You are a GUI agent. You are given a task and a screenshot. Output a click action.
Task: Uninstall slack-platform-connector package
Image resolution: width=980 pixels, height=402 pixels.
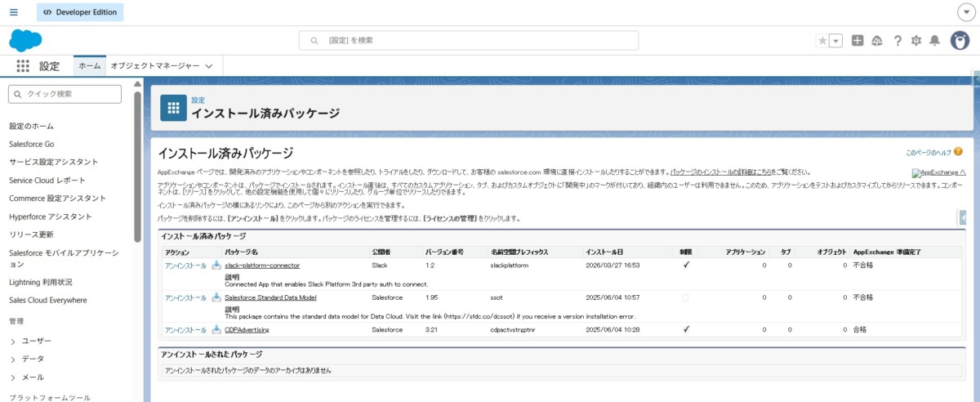point(185,266)
